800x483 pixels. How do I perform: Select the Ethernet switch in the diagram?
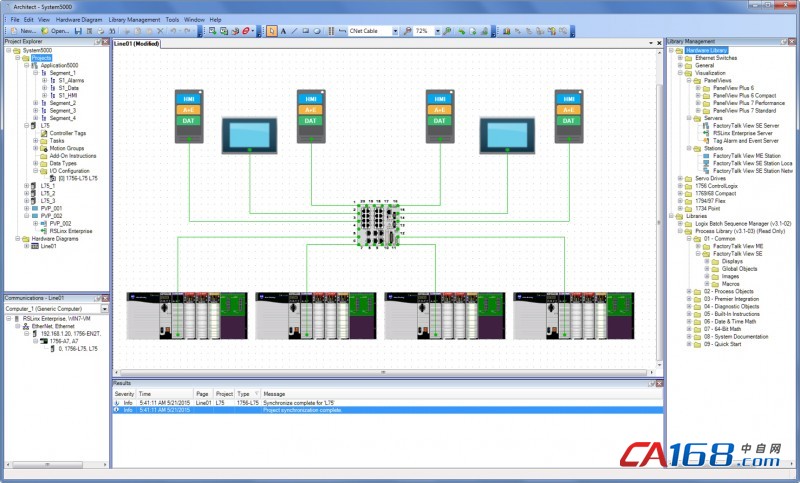(377, 222)
